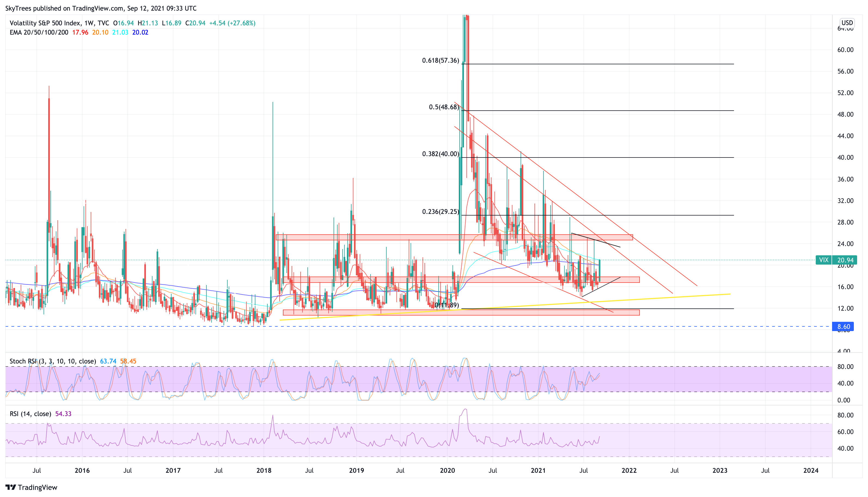
Task: Click the TradingView logo icon
Action: [x=11, y=487]
